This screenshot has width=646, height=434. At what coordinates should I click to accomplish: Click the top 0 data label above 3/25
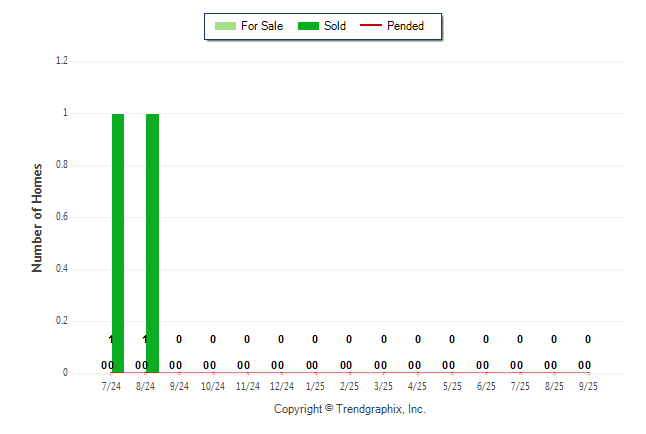click(x=383, y=339)
